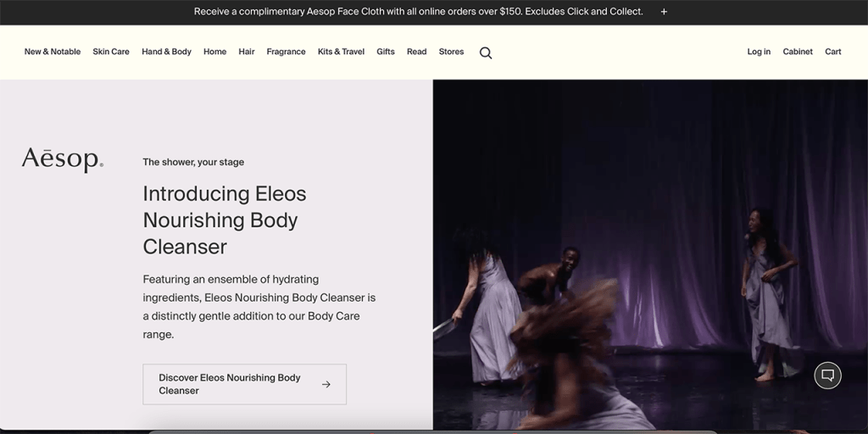Click 'The shower, your stage' text
868x434 pixels.
pos(193,162)
